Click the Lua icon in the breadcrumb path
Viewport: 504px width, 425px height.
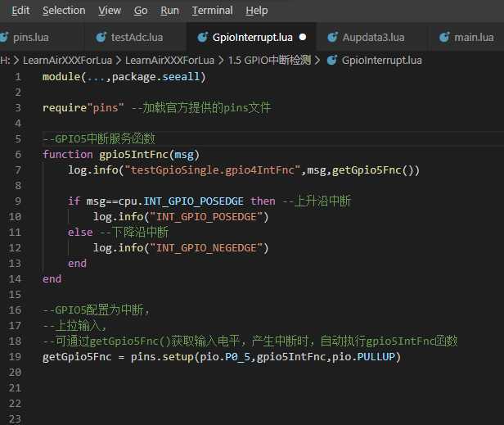pyautogui.click(x=332, y=61)
